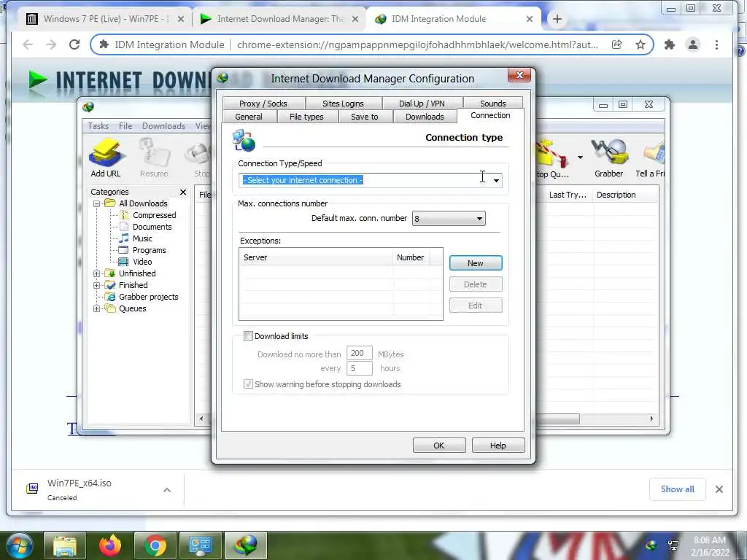
Task: Expand the Finished tree node
Action: tap(96, 285)
